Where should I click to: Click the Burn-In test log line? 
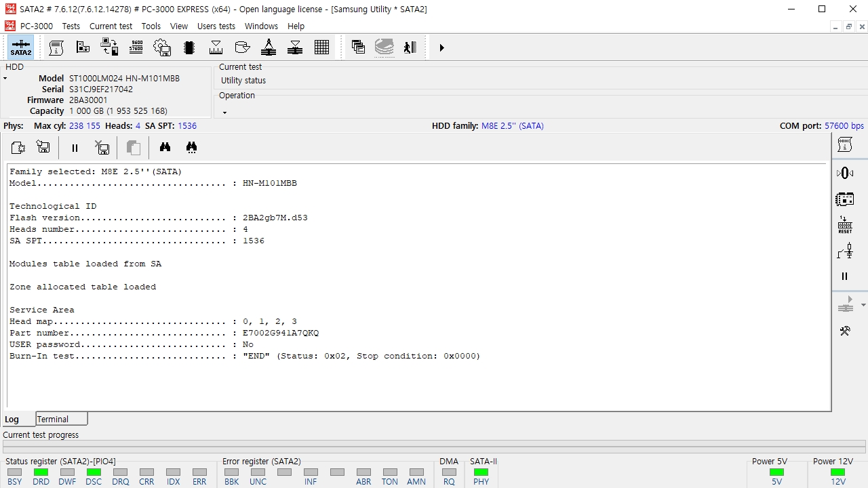(245, 356)
